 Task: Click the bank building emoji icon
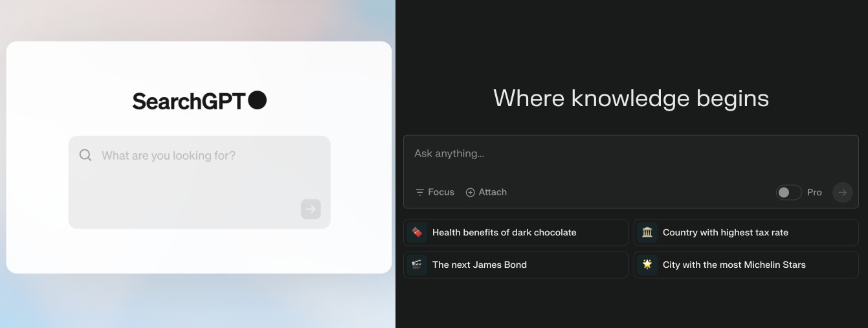click(647, 232)
